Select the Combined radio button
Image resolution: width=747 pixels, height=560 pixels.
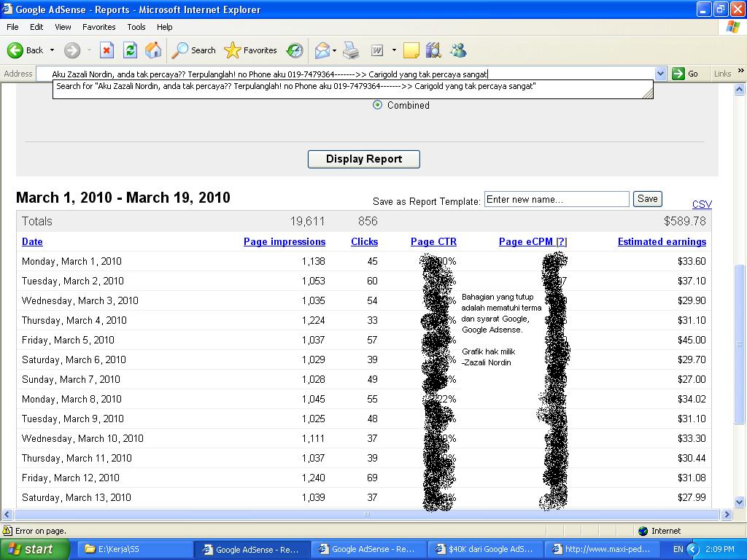pyautogui.click(x=377, y=105)
